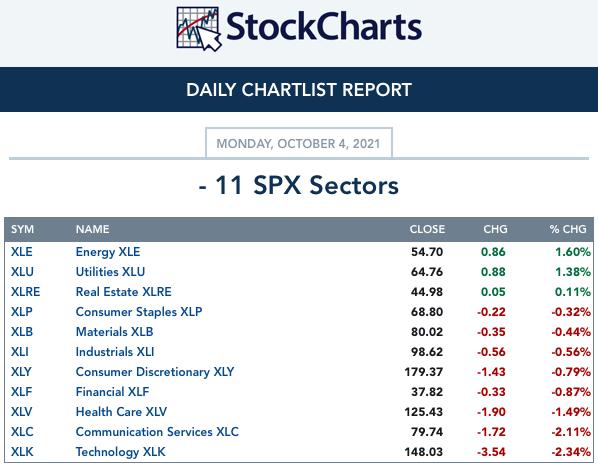The image size is (598, 467).
Task: Open Consumer Staples XLP link
Action: [x=139, y=312]
